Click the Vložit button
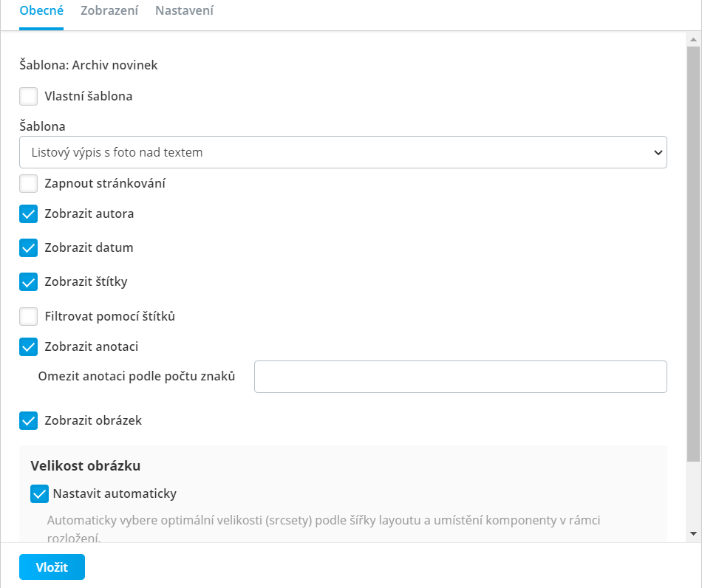 (x=52, y=567)
